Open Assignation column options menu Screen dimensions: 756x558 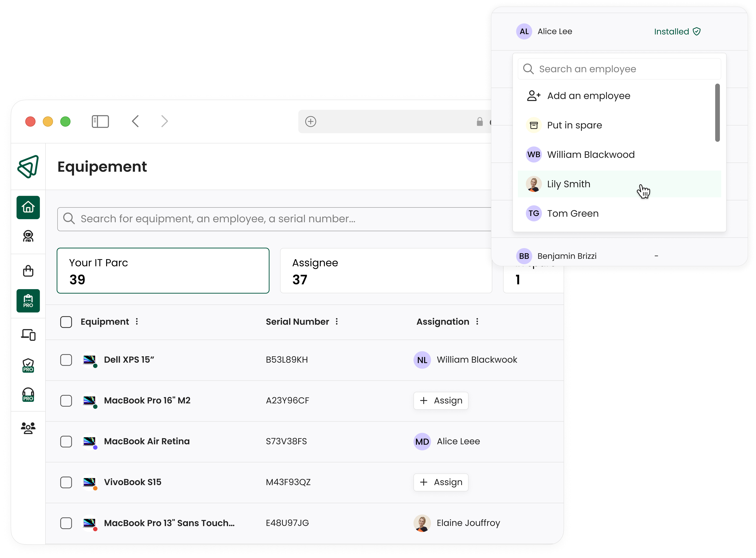[x=477, y=321]
